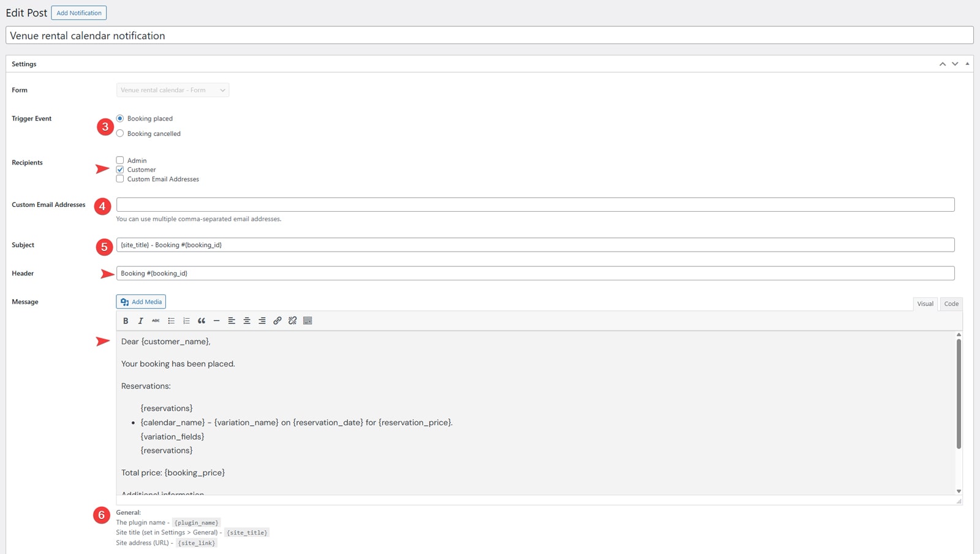Check the Custom Email Addresses option
Image resolution: width=980 pixels, height=554 pixels.
click(x=120, y=179)
